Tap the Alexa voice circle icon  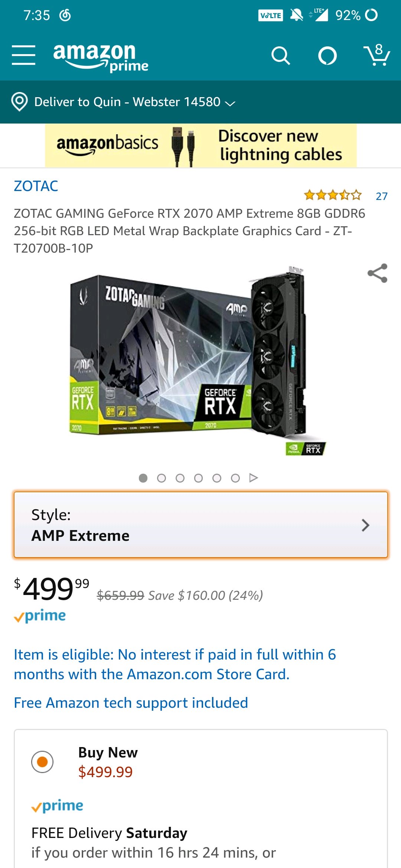tap(327, 56)
